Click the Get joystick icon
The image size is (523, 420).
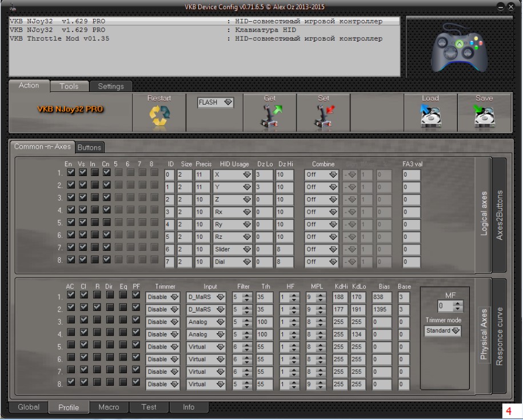[x=270, y=117]
